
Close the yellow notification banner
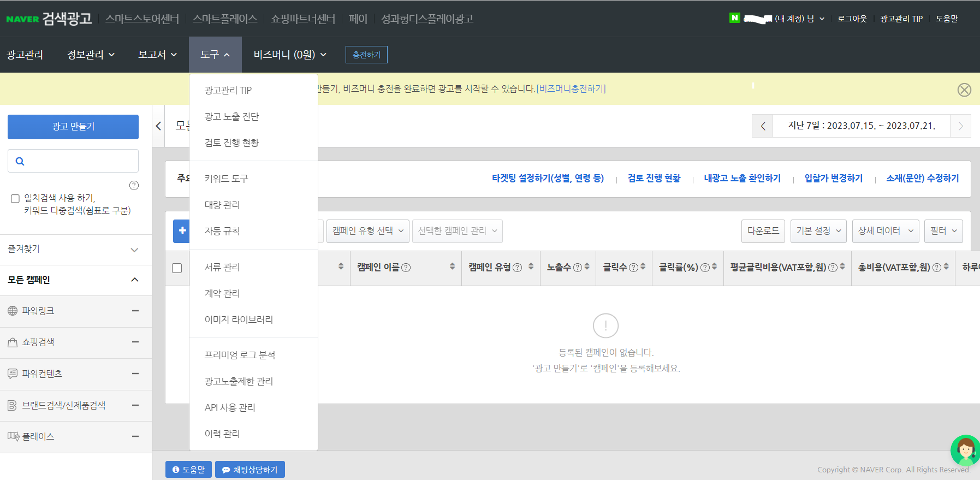tap(964, 90)
